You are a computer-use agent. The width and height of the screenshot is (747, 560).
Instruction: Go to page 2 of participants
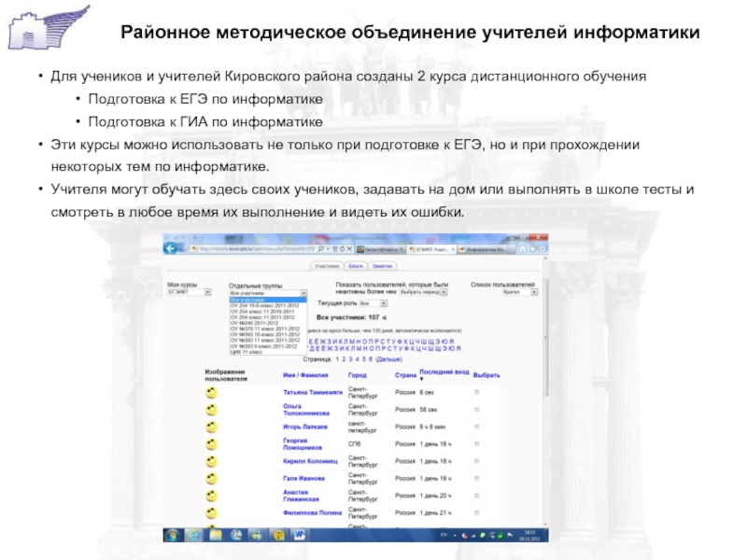[x=344, y=359]
